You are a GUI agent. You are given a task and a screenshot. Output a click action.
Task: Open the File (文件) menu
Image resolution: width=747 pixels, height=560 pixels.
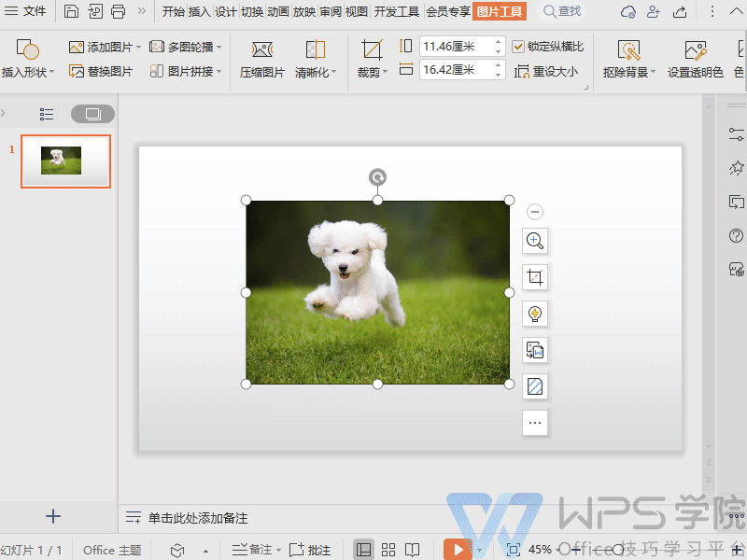pos(26,11)
